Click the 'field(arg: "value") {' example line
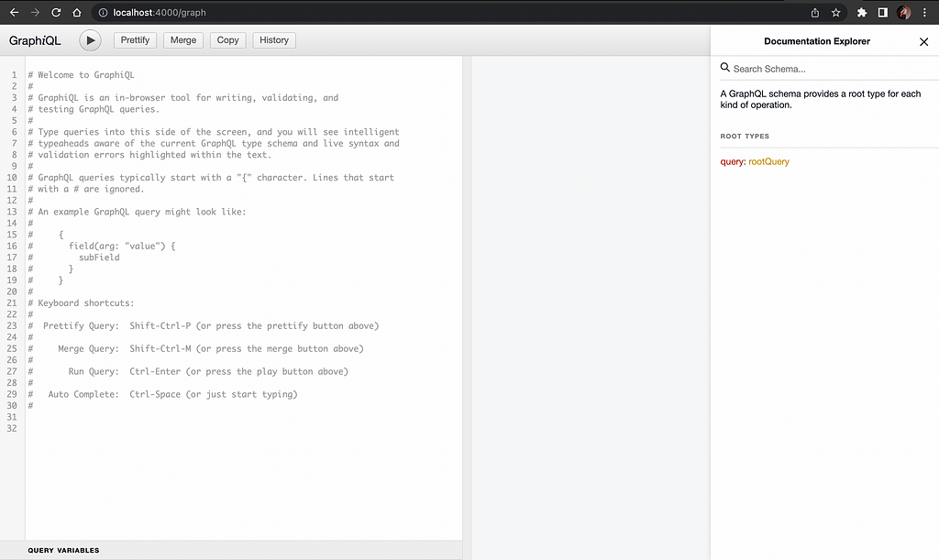Image resolution: width=939 pixels, height=560 pixels. coord(101,246)
